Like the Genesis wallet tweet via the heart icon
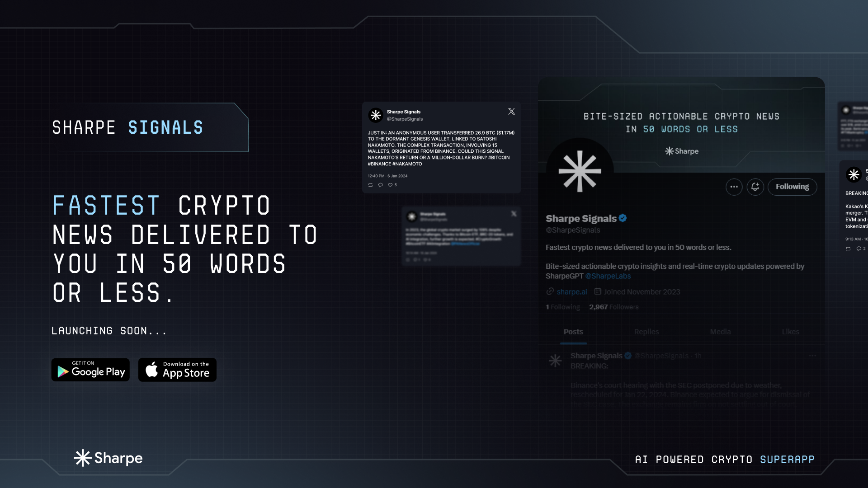The height and width of the screenshot is (488, 868). pyautogui.click(x=390, y=185)
